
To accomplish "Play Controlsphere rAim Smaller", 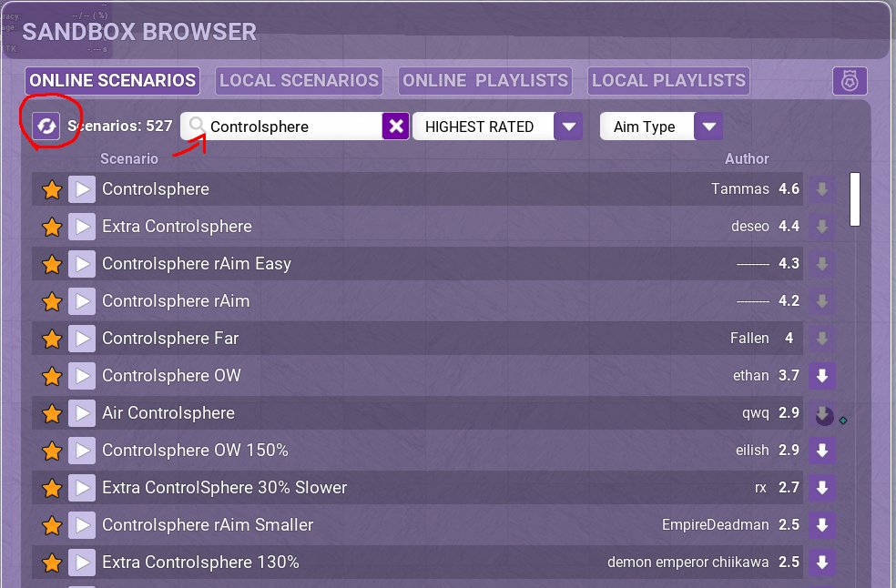I will [82, 525].
